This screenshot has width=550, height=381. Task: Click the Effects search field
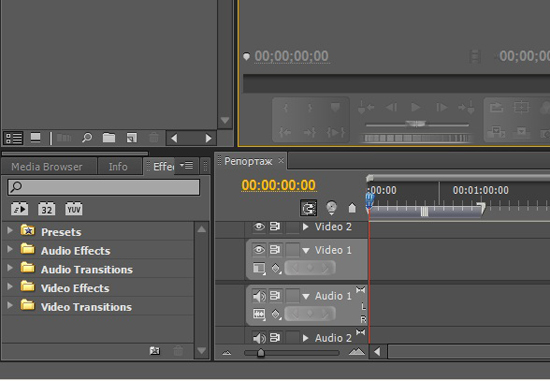click(103, 187)
